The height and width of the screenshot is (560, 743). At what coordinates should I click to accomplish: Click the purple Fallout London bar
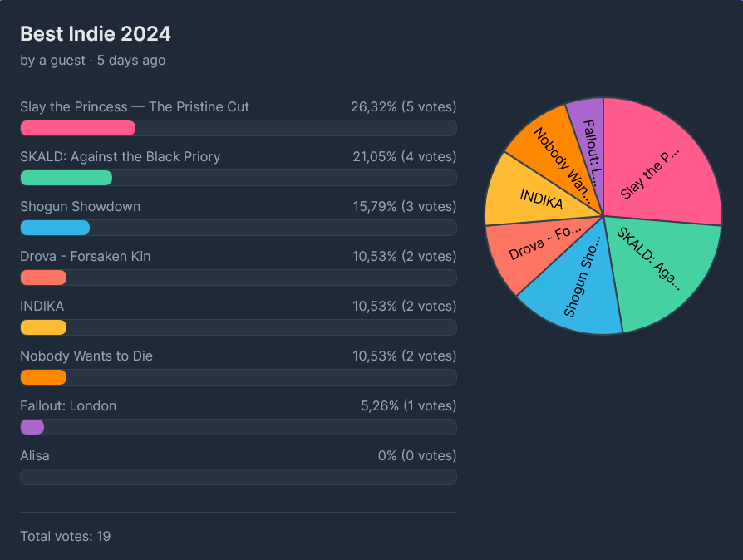[32, 427]
